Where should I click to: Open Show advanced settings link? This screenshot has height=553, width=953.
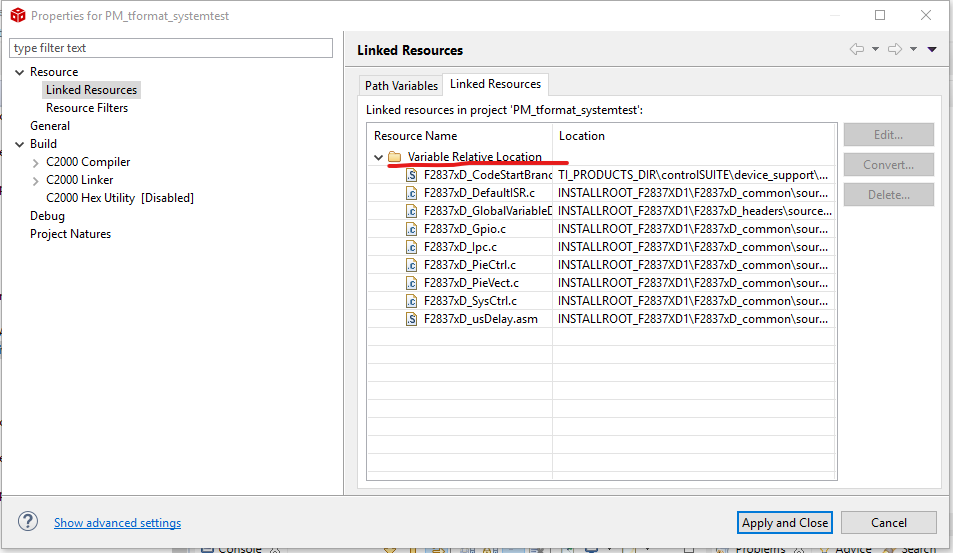pos(117,523)
